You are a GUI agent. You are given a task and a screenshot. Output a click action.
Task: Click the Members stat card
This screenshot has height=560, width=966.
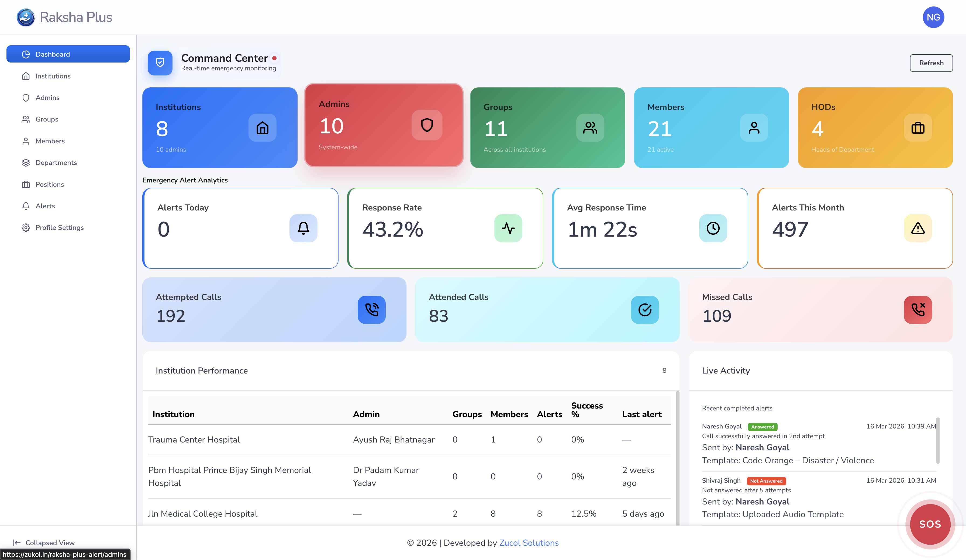pos(711,128)
